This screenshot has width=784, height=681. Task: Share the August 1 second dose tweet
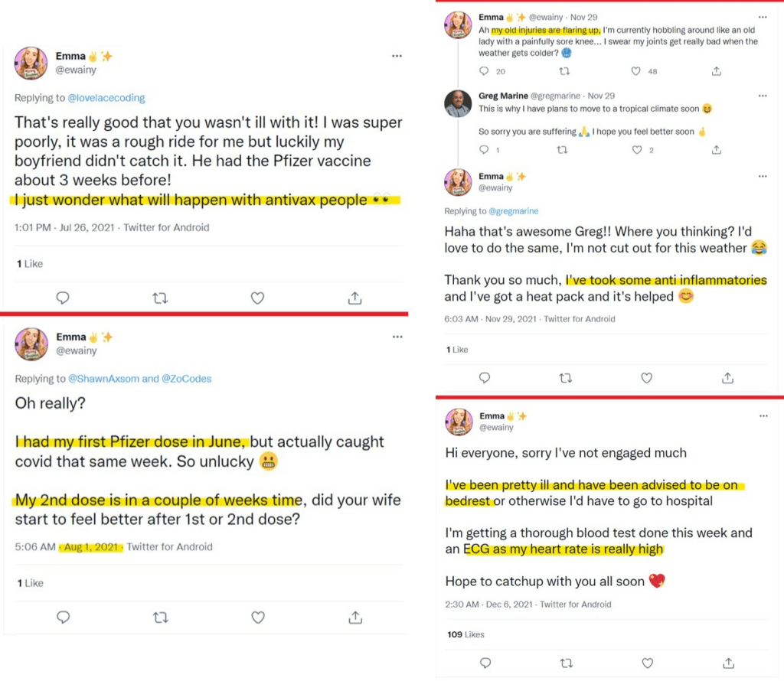click(x=355, y=617)
